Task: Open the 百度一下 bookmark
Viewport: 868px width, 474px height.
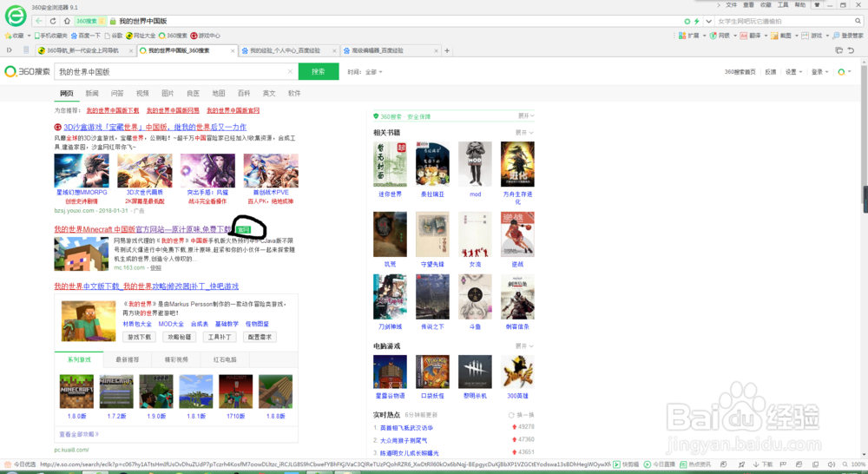Action: 86,36
